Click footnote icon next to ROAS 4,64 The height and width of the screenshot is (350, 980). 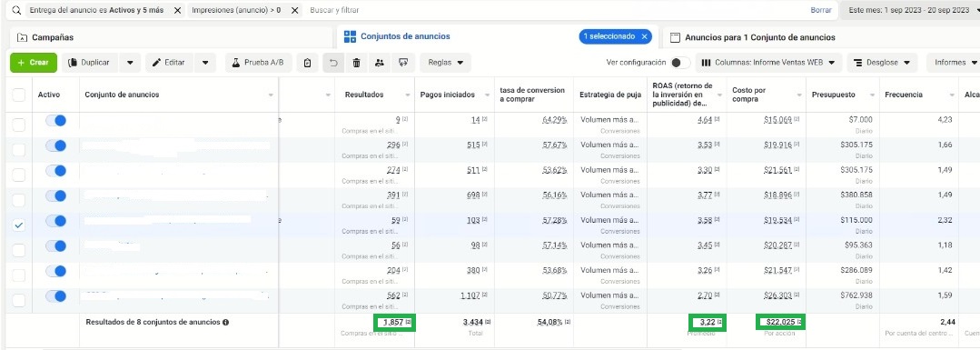point(717,119)
